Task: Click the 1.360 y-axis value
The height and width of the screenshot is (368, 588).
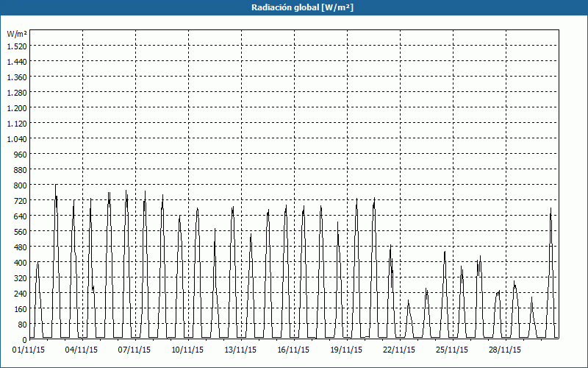Action: (17, 77)
